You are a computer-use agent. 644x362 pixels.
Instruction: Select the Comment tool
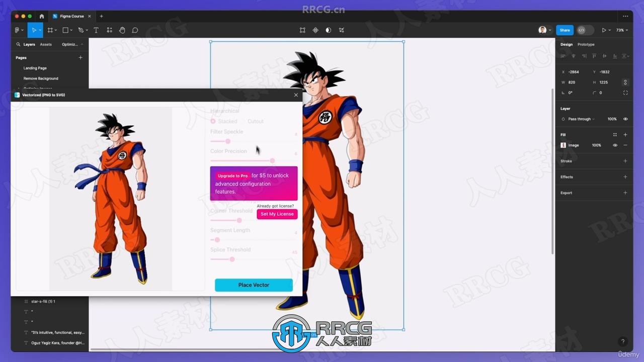135,30
